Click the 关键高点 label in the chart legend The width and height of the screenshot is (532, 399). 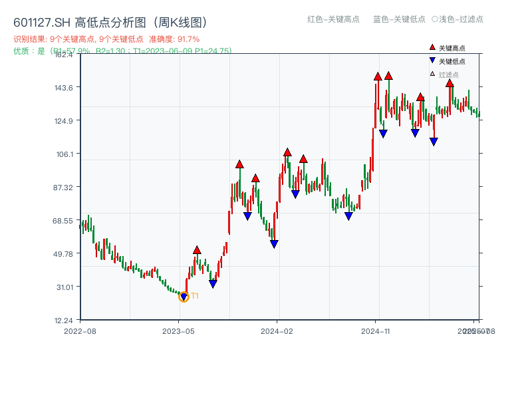click(452, 48)
